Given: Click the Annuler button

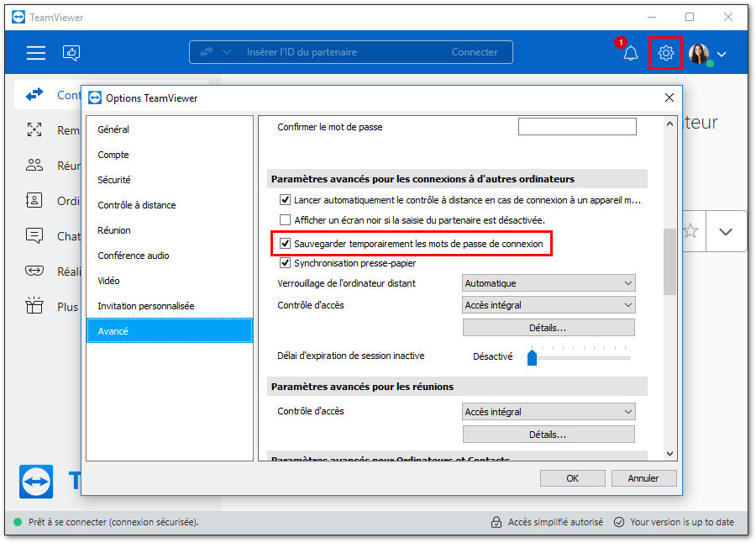Looking at the screenshot, I should tap(643, 478).
